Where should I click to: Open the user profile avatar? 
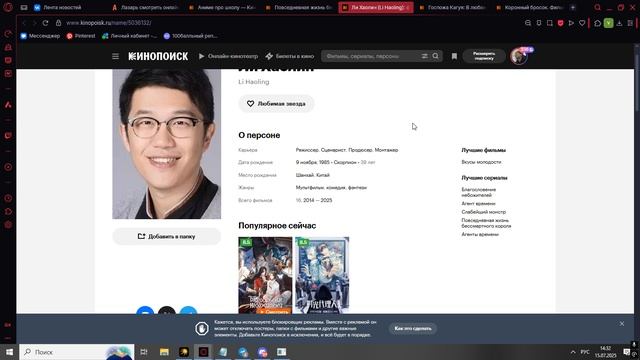click(518, 56)
